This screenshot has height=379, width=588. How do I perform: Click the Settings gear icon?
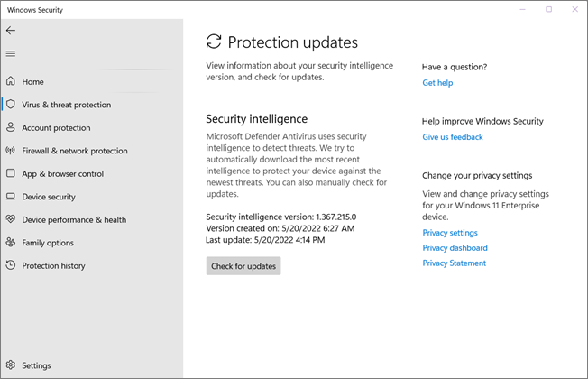point(11,365)
